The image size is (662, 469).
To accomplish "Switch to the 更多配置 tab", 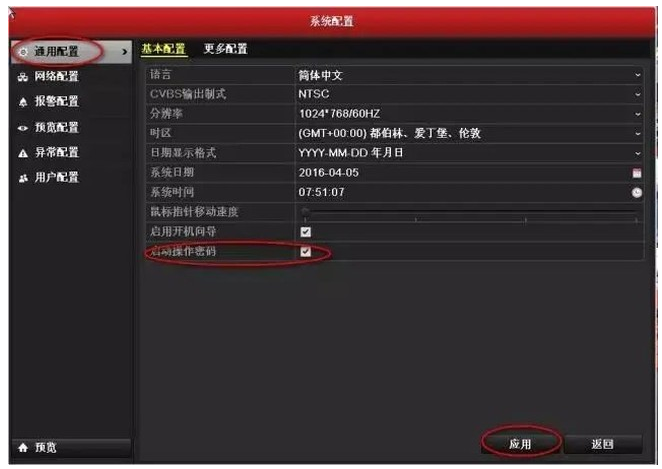I will [x=225, y=49].
